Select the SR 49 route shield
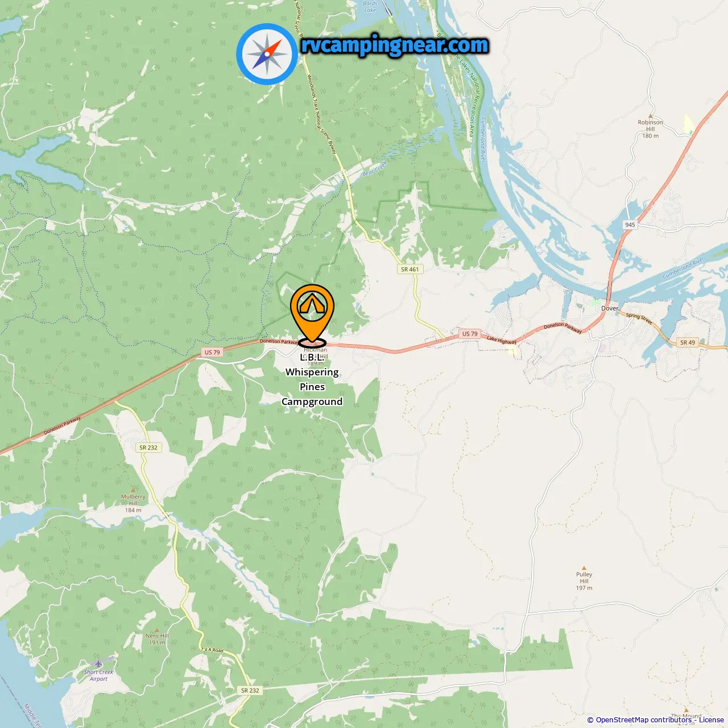728x728 pixels. [x=688, y=342]
